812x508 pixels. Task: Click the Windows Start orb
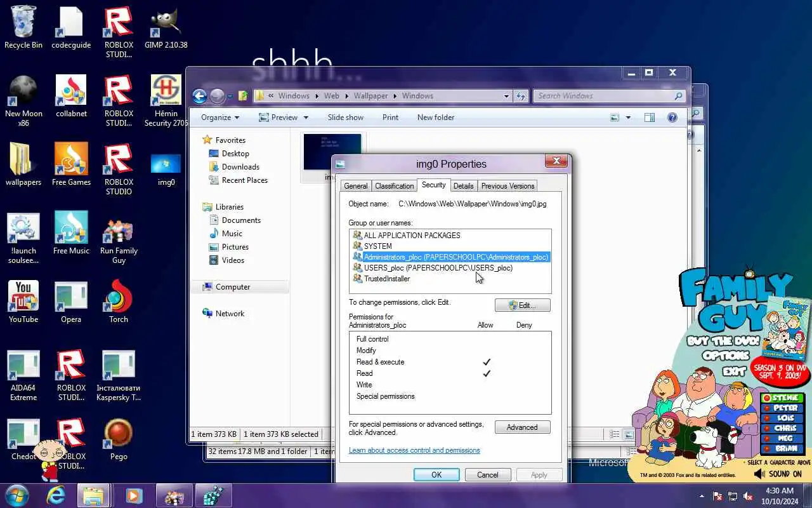17,495
